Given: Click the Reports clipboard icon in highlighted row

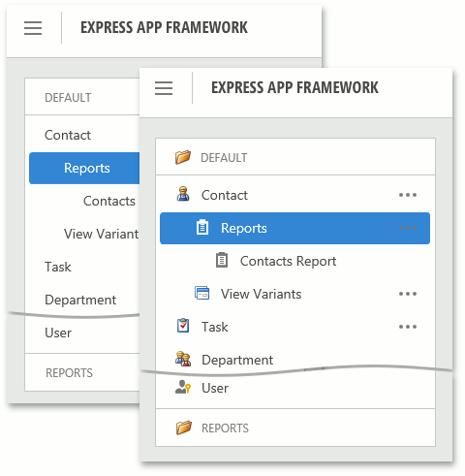Looking at the screenshot, I should point(202,227).
